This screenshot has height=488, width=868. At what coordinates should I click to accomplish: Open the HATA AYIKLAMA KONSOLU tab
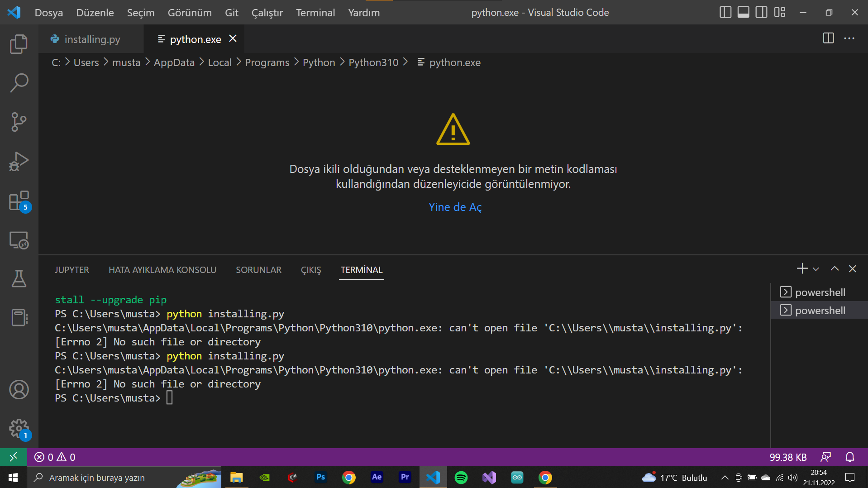[x=162, y=270]
